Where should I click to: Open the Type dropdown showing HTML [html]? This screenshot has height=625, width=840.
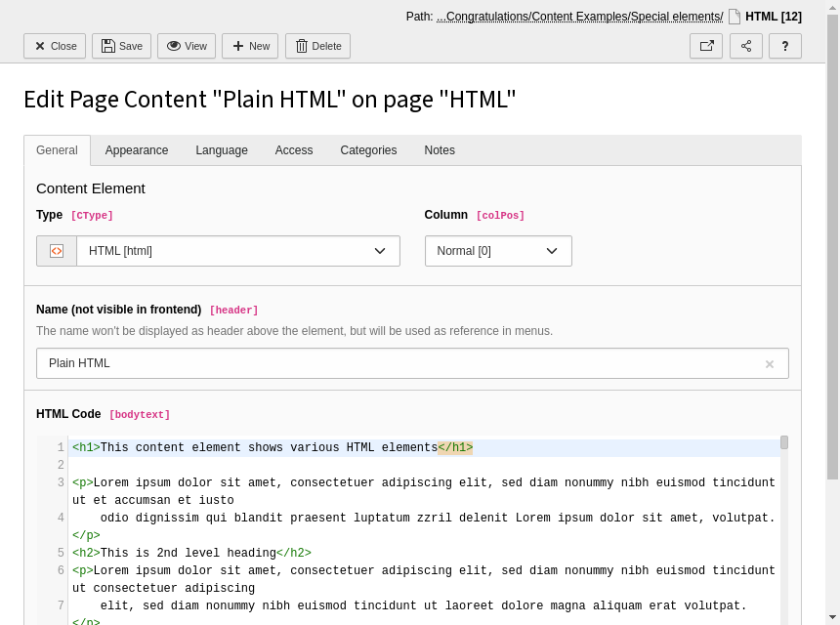[238, 251]
